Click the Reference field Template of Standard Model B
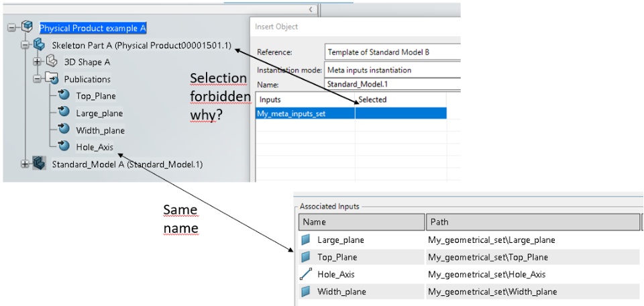 [x=392, y=52]
